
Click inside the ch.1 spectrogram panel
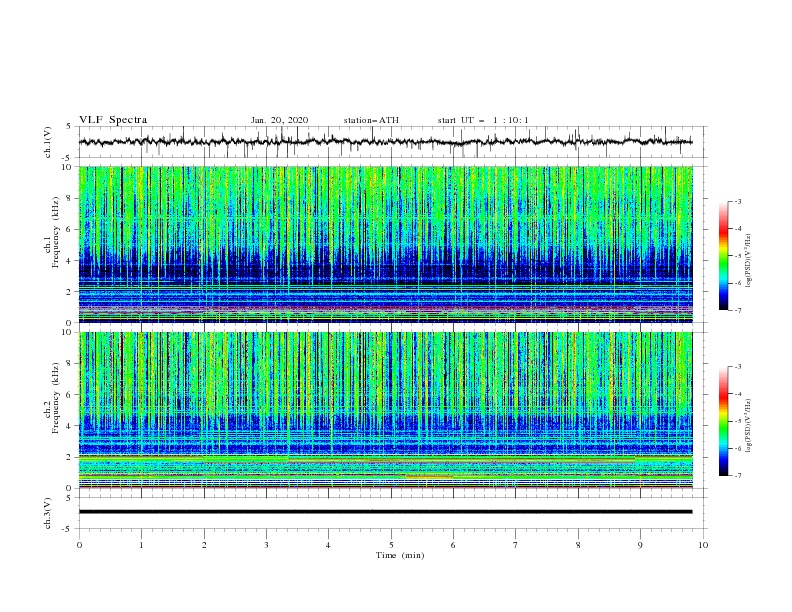(385, 244)
